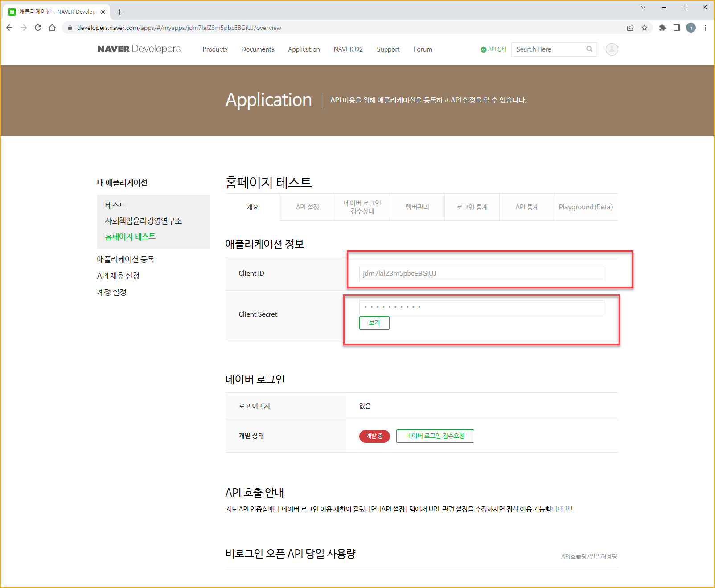Click the Client Secret masked field
Viewport: 715px width, 588px height.
pos(481,307)
